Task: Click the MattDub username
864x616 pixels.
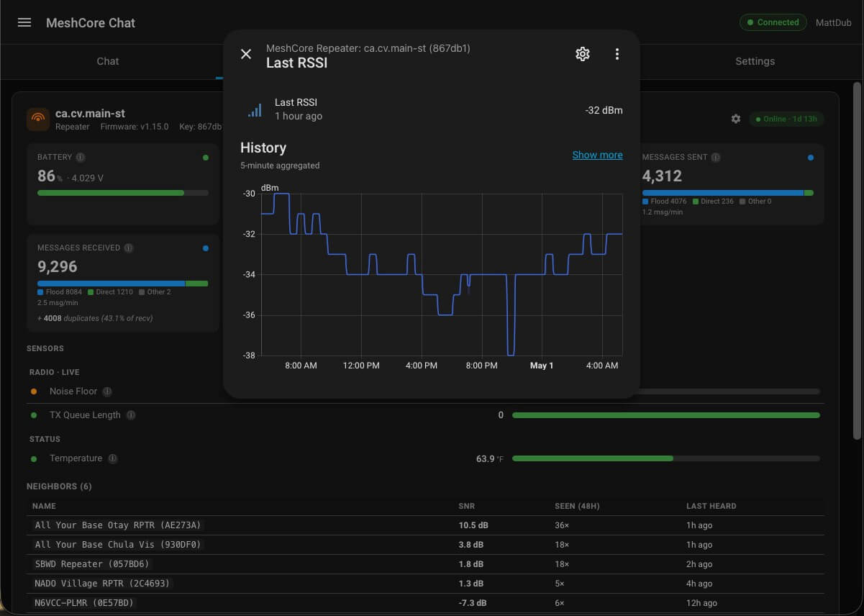Action: 833,22
